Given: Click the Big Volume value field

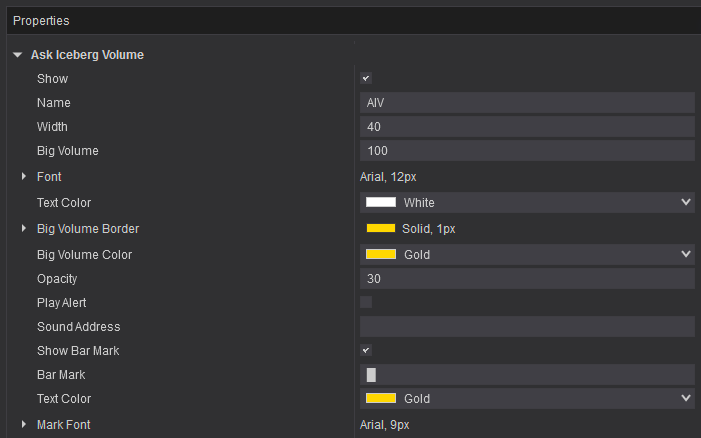Looking at the screenshot, I should point(526,151).
